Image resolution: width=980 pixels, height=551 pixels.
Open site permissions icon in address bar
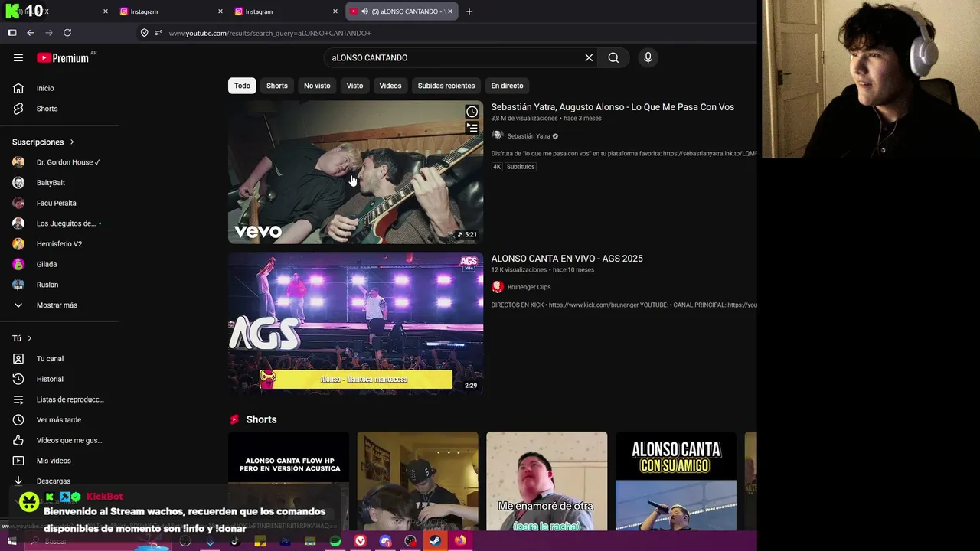point(158,33)
